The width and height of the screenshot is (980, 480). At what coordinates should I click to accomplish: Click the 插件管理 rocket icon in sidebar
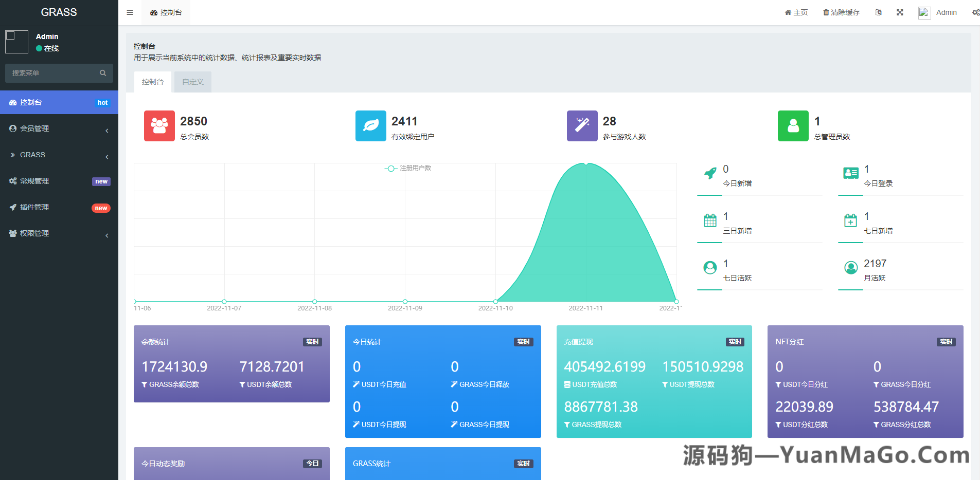[x=13, y=207]
